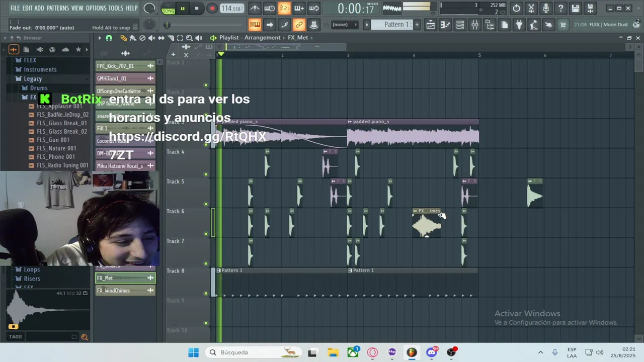The width and height of the screenshot is (644, 362).
Task: Choose the Select tool in playlist toolbar
Action: click(x=180, y=38)
